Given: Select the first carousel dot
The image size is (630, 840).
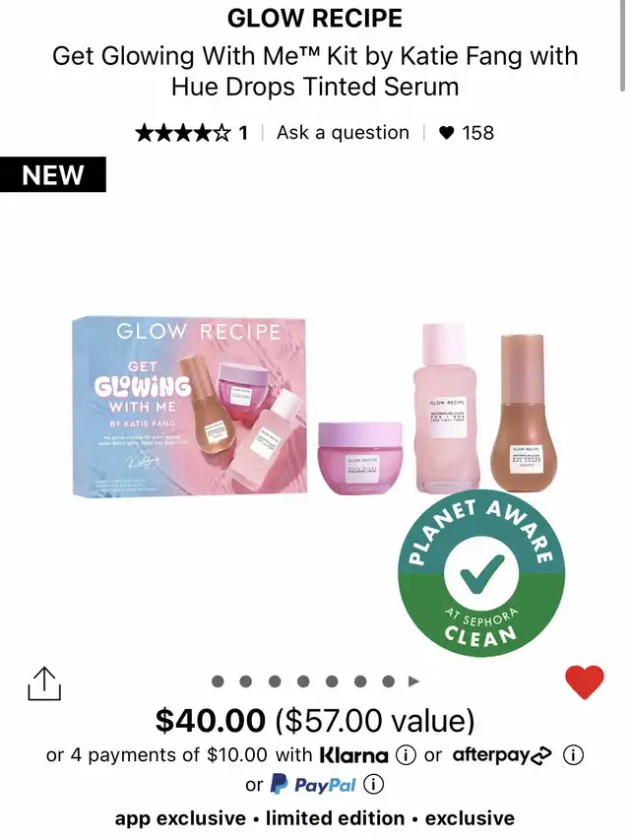Looking at the screenshot, I should click(x=218, y=681).
